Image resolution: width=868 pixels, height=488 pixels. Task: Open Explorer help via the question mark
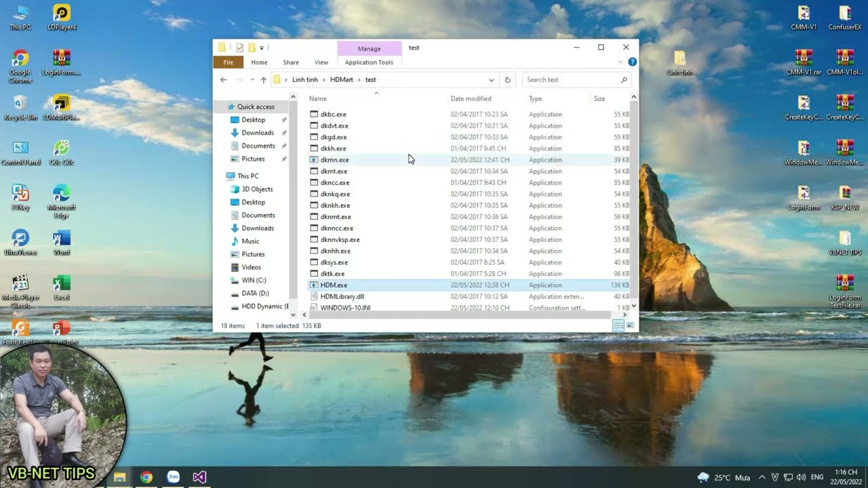click(632, 62)
